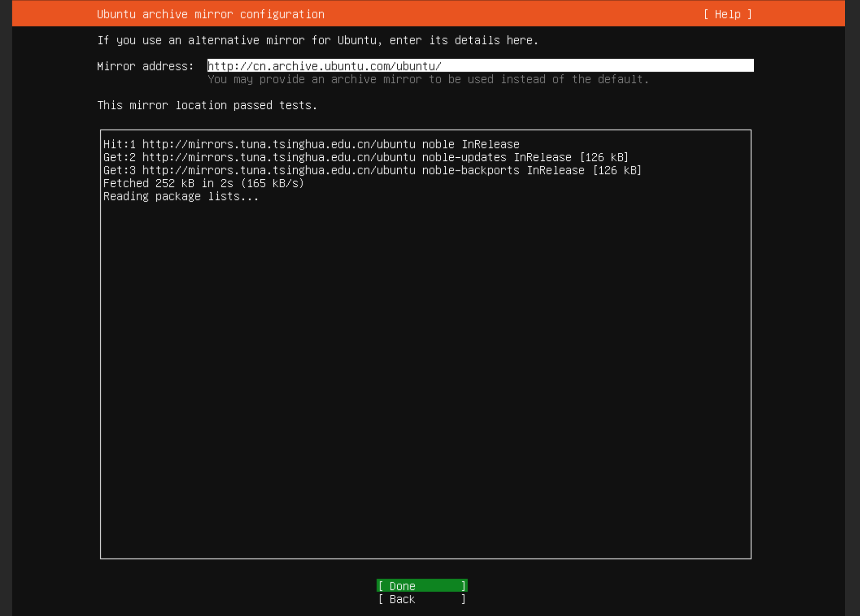Viewport: 860px width, 616px height.
Task: Highlight the cn.archive.ubuntu.com URL text
Action: (324, 66)
